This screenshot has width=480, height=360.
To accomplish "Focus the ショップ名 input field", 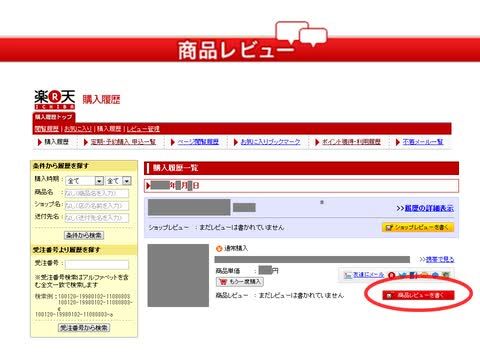I will pyautogui.click(x=97, y=206).
